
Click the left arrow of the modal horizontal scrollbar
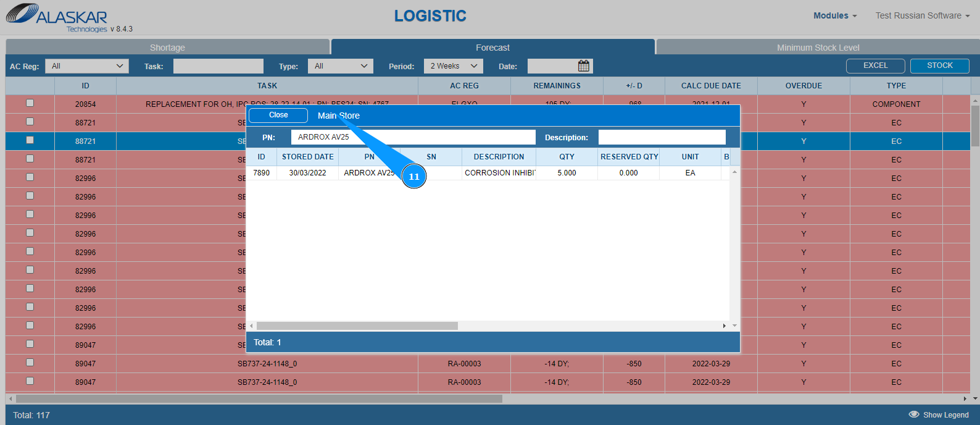(251, 326)
